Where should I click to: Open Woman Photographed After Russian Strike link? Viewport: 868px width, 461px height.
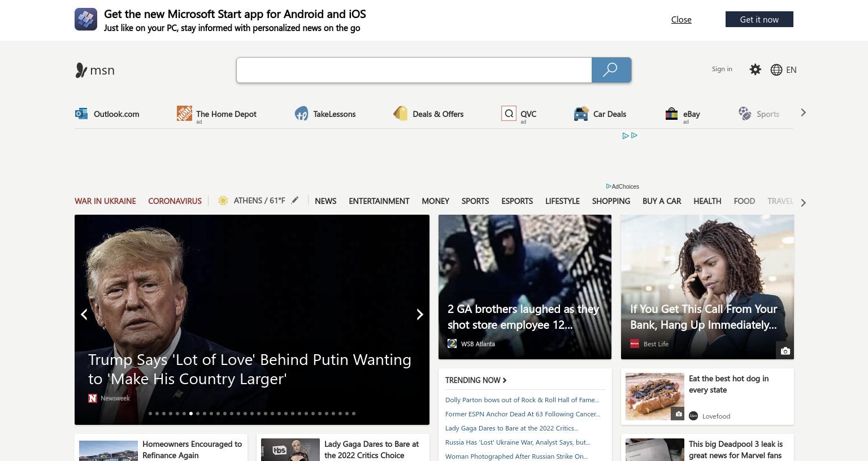[x=517, y=456]
